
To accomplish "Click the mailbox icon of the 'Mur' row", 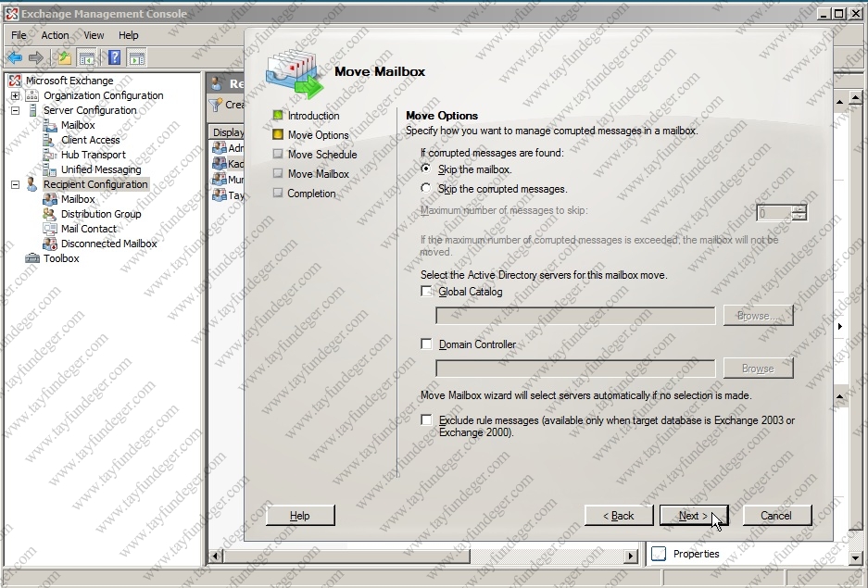I will tap(220, 180).
